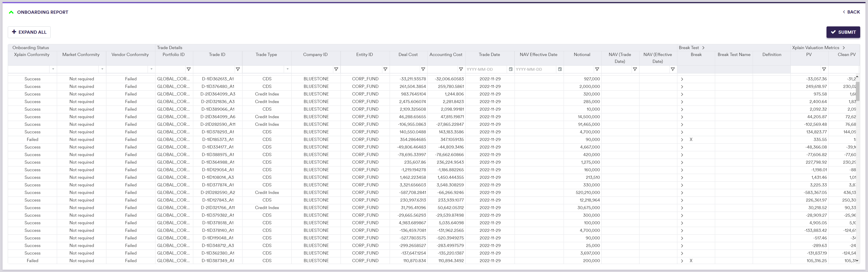
Task: Open the Notional column filter icon
Action: coord(597,69)
